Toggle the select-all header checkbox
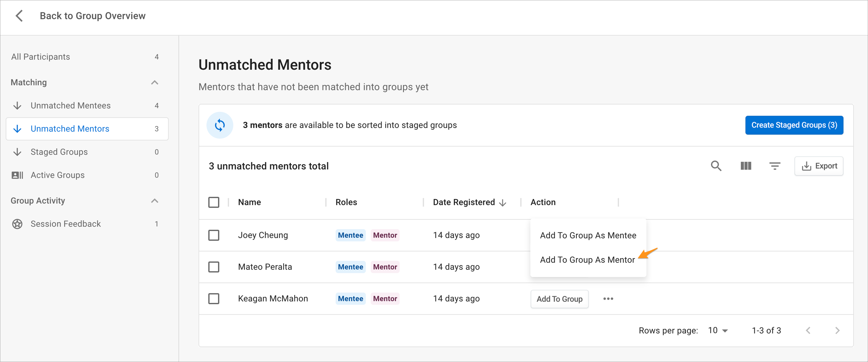The image size is (868, 362). [x=214, y=202]
